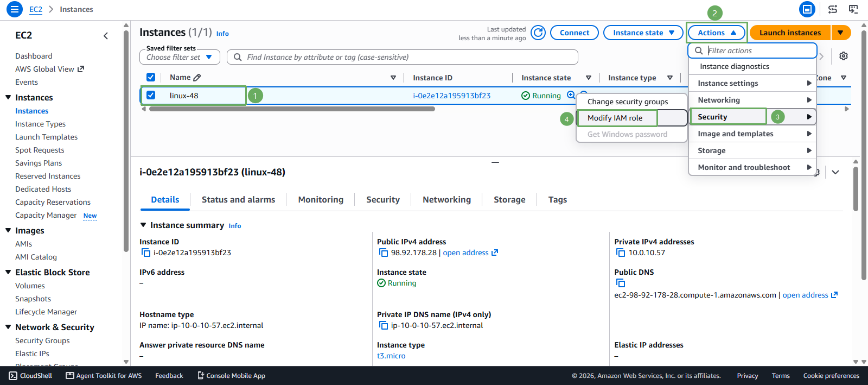Image resolution: width=868 pixels, height=385 pixels.
Task: Select all instances header checkbox
Action: tap(151, 77)
